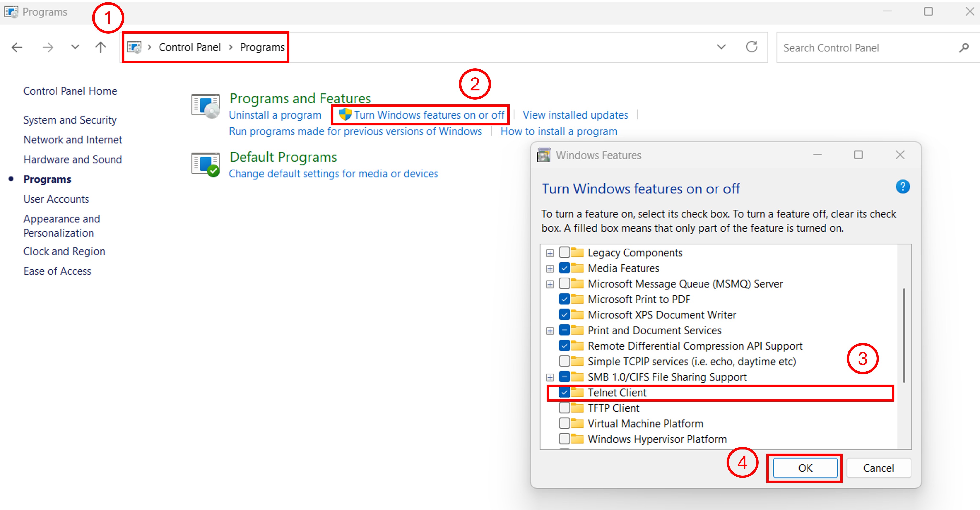Open Default Programs heading
The width and height of the screenshot is (980, 510).
(x=283, y=157)
